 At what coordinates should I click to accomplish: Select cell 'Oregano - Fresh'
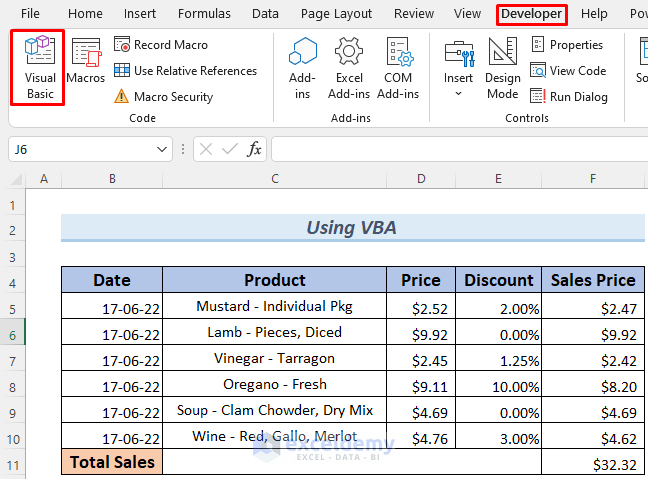pos(275,384)
